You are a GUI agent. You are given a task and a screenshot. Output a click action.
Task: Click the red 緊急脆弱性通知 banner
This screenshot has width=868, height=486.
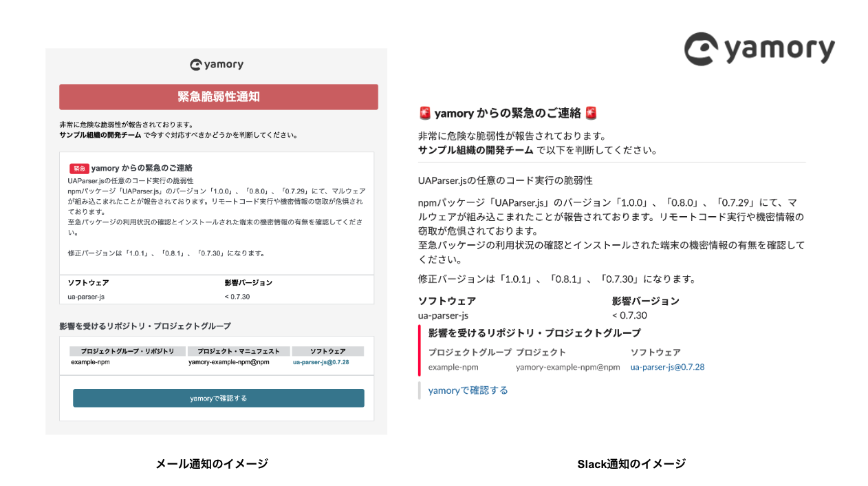217,96
